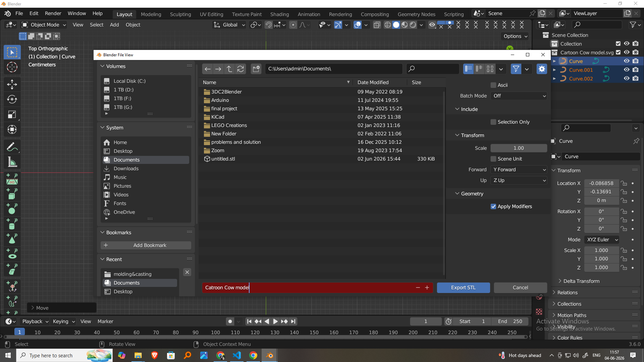Click Export STL button

[463, 288]
